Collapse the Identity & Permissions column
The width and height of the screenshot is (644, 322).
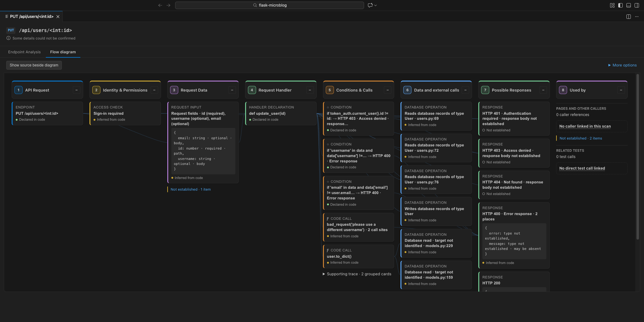pos(154,90)
